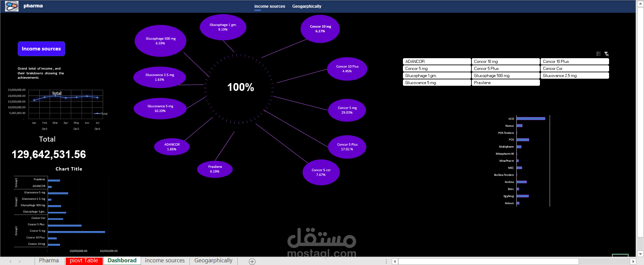Click the tab bar splitter dots handle

tap(386, 261)
